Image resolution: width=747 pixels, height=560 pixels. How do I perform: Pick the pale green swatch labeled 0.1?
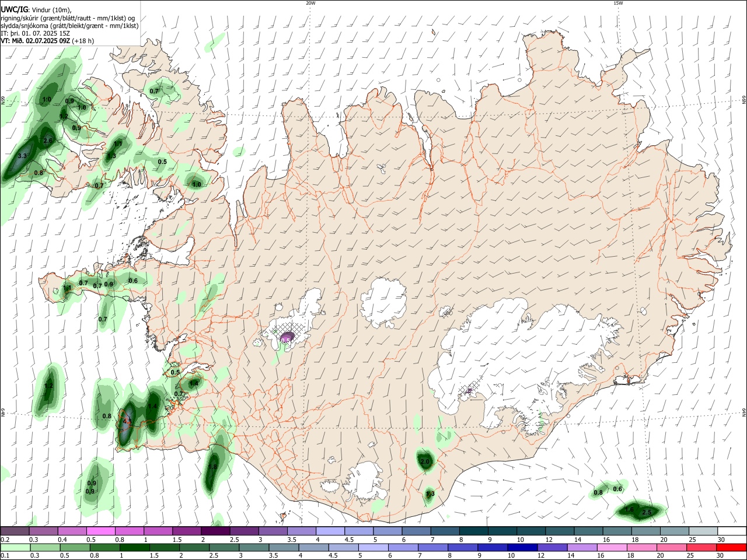click(15, 548)
